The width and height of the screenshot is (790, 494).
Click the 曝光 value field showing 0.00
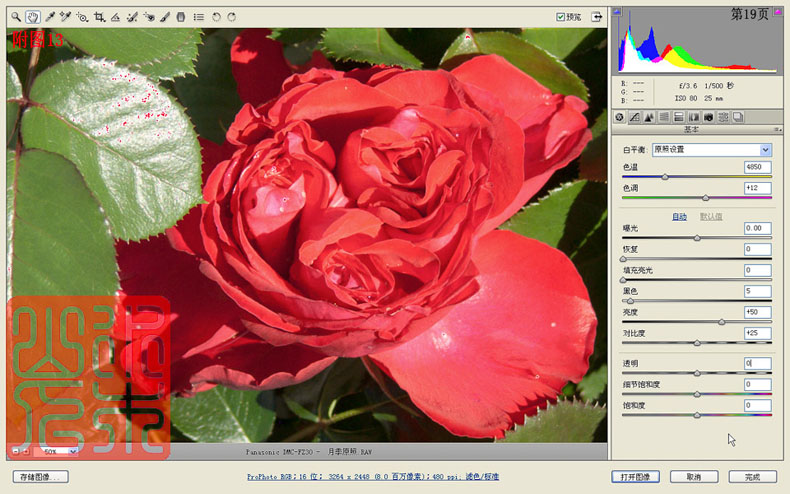coord(758,228)
